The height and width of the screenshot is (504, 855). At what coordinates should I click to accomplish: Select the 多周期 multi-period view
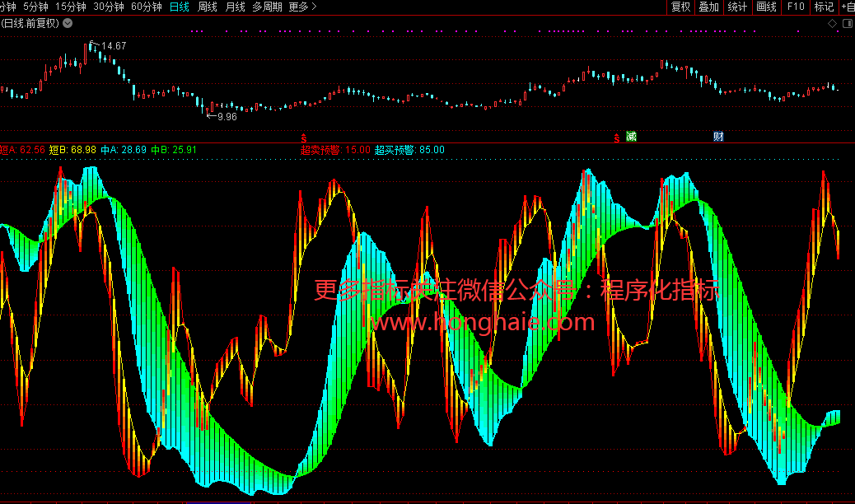[267, 7]
